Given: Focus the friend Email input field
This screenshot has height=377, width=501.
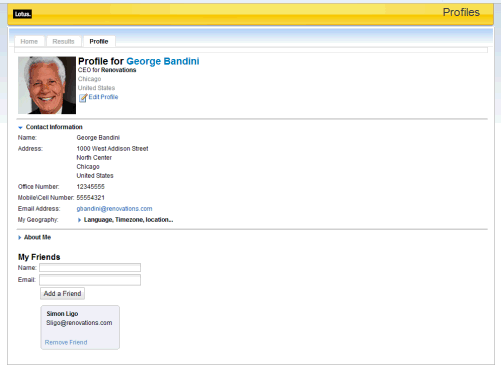Looking at the screenshot, I should [x=90, y=280].
